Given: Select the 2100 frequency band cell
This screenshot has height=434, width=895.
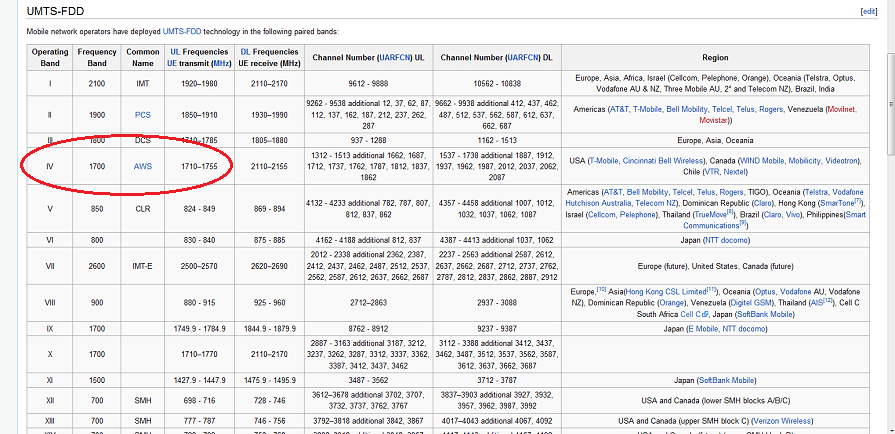Looking at the screenshot, I should 97,83.
